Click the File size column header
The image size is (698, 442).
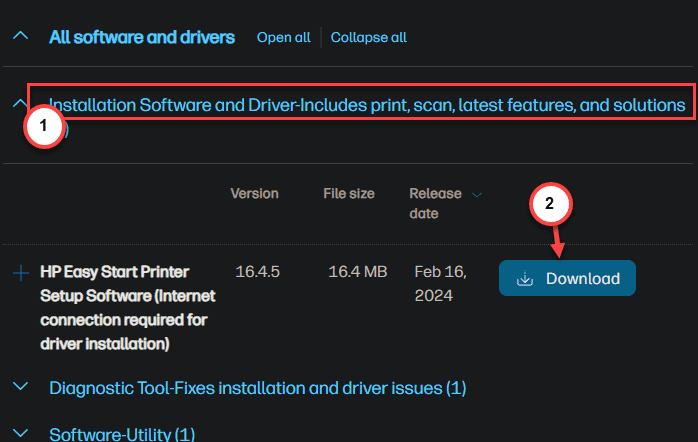click(349, 194)
